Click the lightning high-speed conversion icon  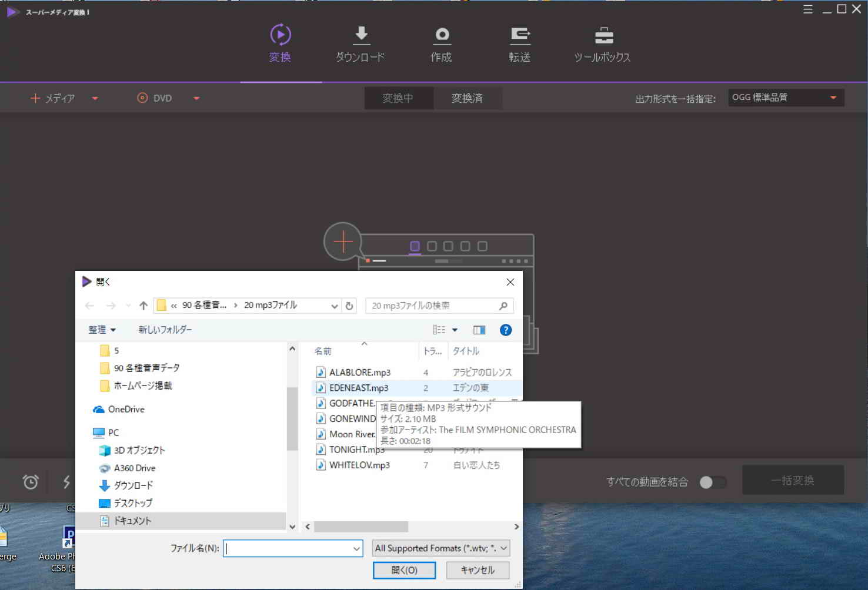point(66,482)
